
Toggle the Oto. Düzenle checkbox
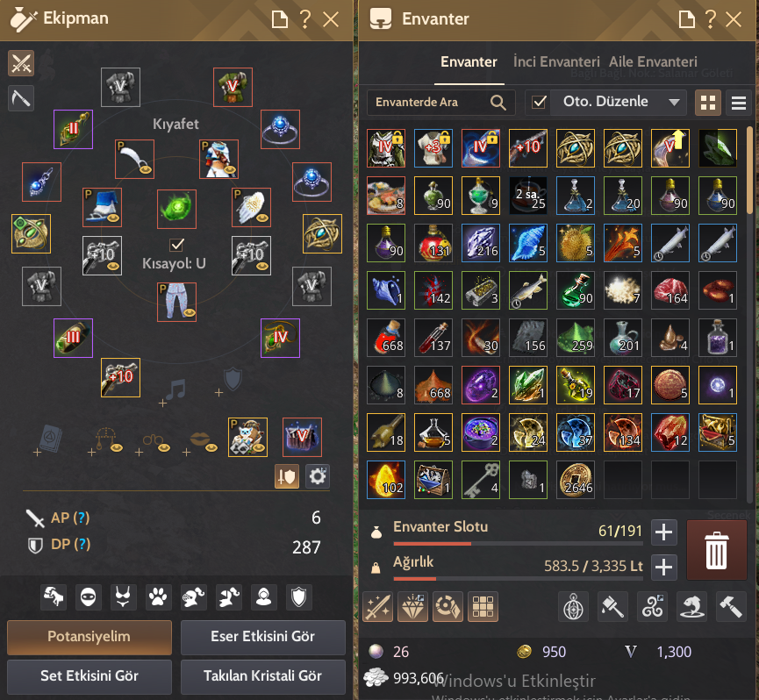[539, 102]
